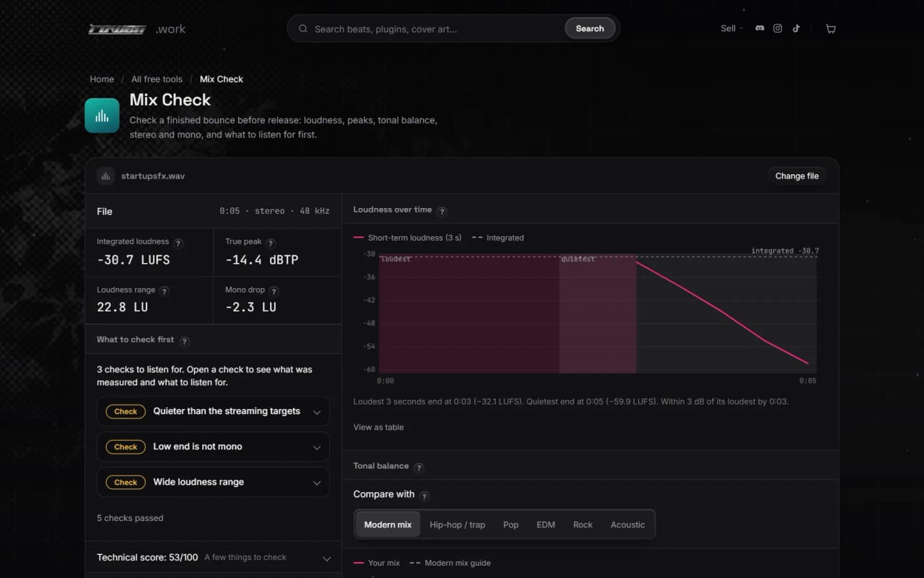
Task: Expand Wide loudness range check
Action: [x=213, y=482]
